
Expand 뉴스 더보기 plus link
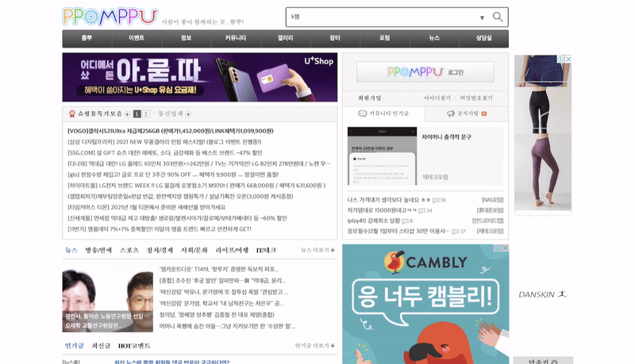pyautogui.click(x=317, y=251)
